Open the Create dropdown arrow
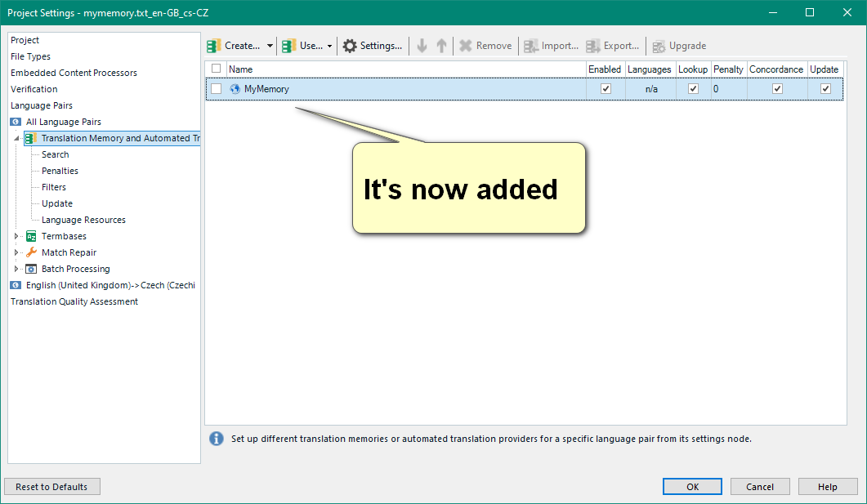 click(270, 46)
